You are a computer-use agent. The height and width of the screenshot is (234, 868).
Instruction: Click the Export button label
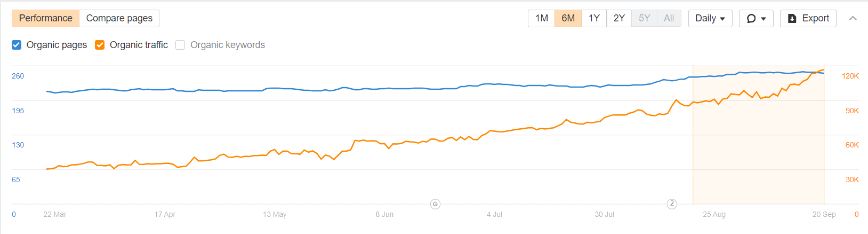point(816,18)
